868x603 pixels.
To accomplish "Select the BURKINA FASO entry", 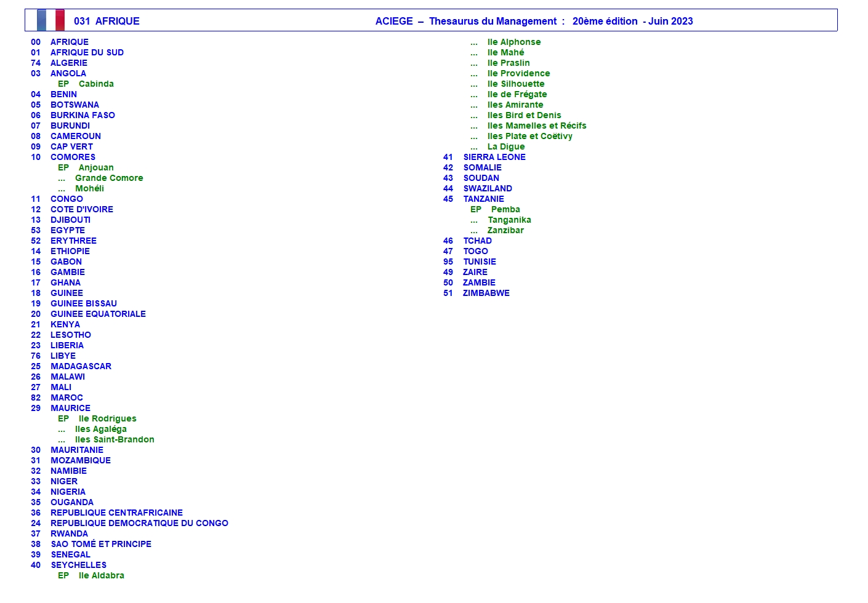I will 82,115.
